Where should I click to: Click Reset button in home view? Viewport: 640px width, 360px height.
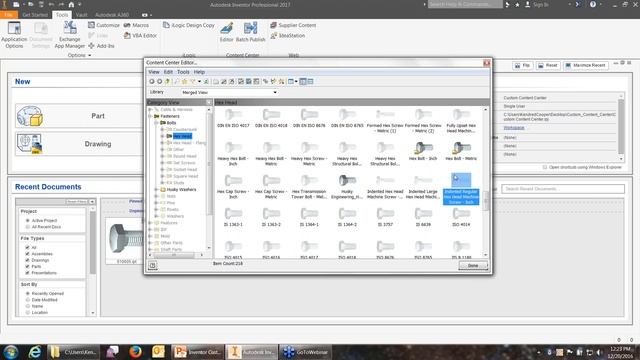click(548, 65)
